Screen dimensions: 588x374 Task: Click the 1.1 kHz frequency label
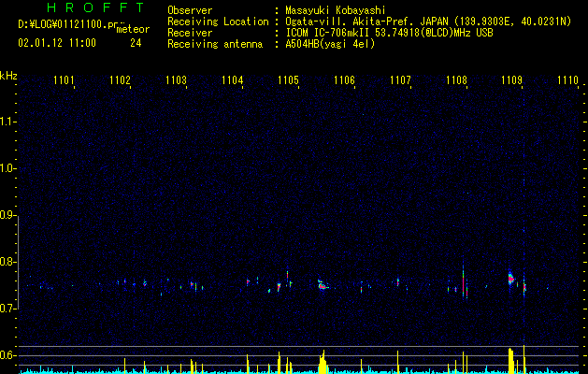7,122
